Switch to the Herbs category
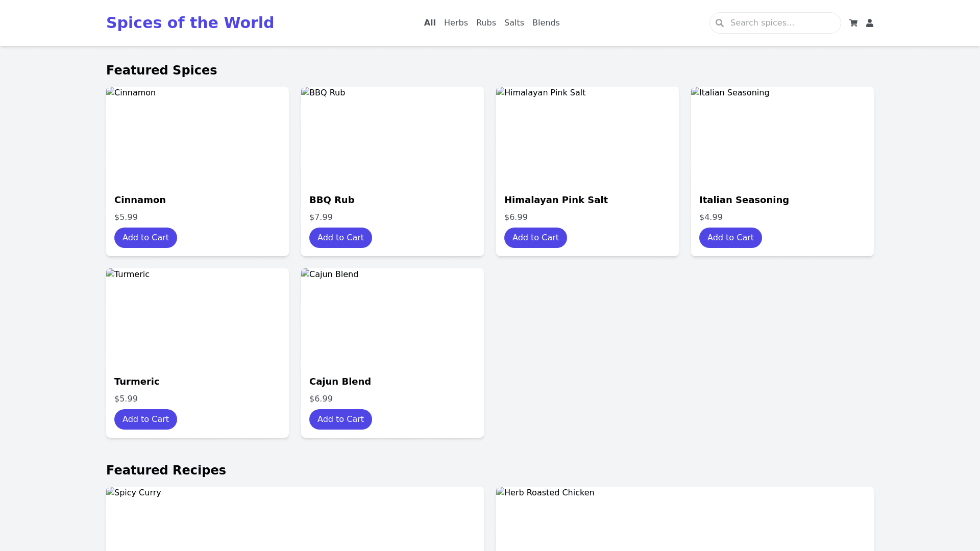 tap(455, 23)
